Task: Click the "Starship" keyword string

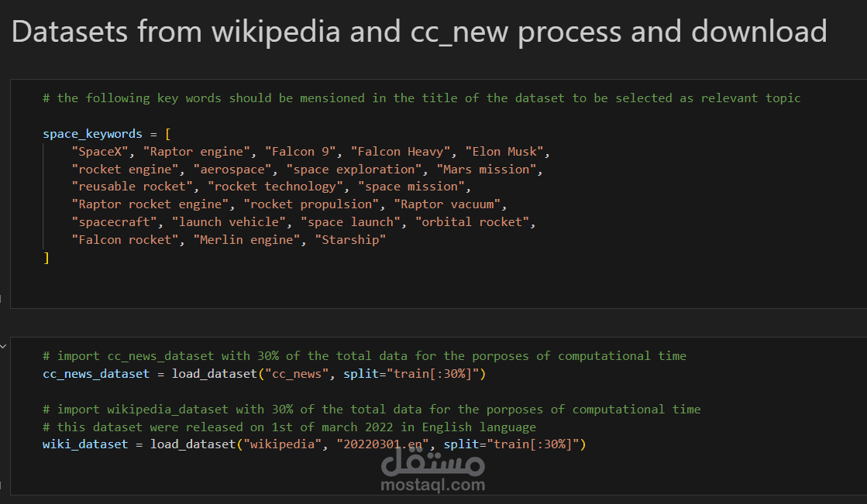Action: pos(350,239)
